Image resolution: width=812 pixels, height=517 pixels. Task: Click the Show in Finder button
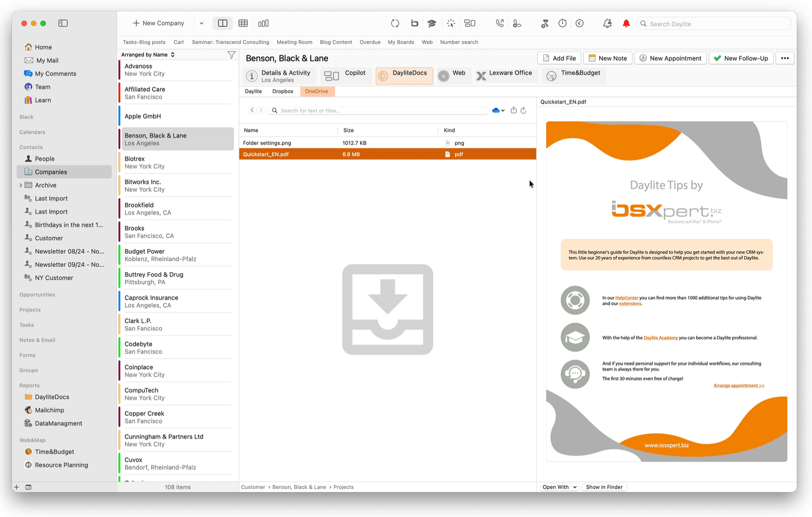click(604, 487)
